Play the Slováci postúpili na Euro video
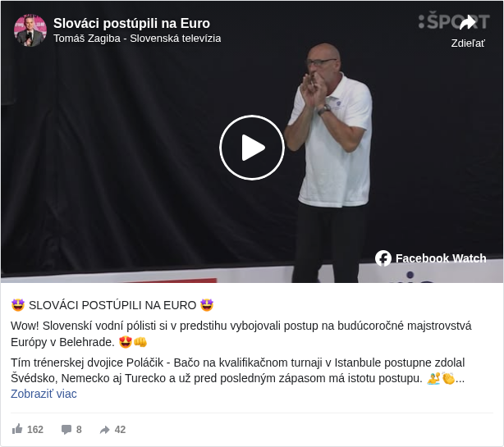 pyautogui.click(x=252, y=148)
